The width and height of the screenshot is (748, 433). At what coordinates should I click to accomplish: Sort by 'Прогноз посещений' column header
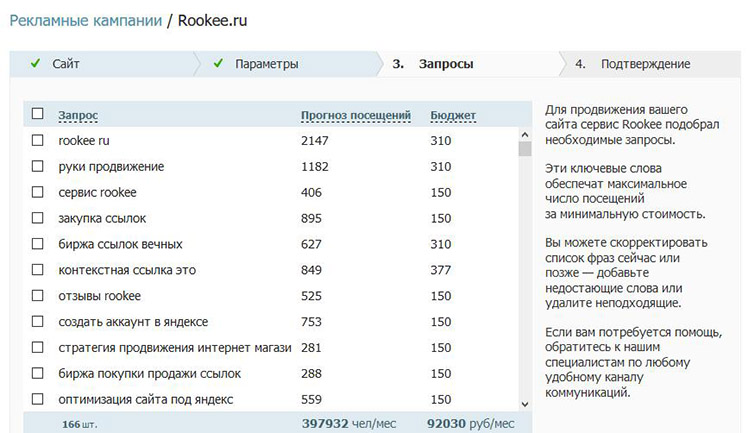pyautogui.click(x=356, y=115)
